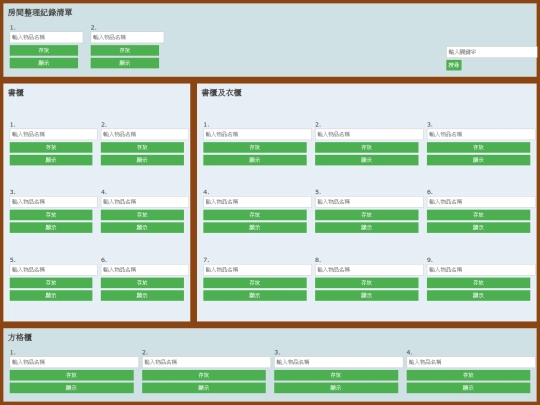Image resolution: width=540 pixels, height=405 pixels.
Task: Focus item name field 3 in 書櫃 panel
Action: pyautogui.click(x=53, y=202)
